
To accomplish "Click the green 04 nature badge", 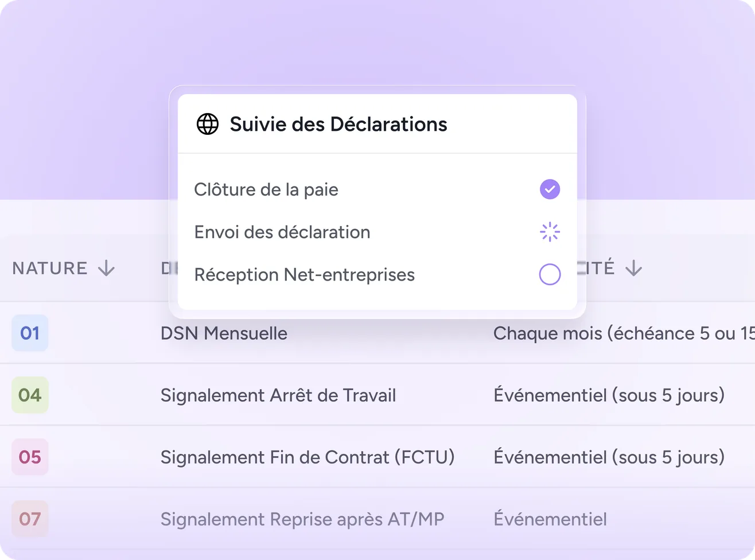I will pos(30,395).
